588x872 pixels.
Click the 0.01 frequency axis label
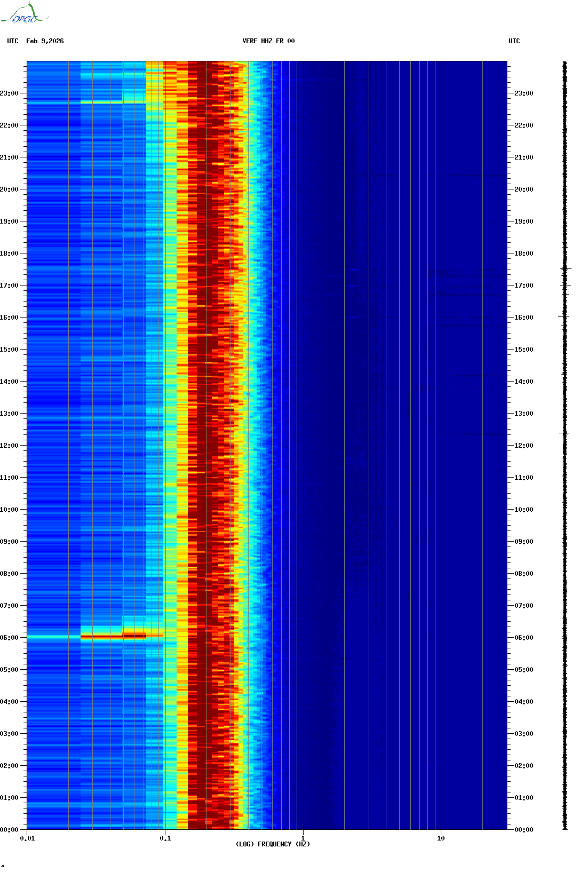[x=27, y=838]
